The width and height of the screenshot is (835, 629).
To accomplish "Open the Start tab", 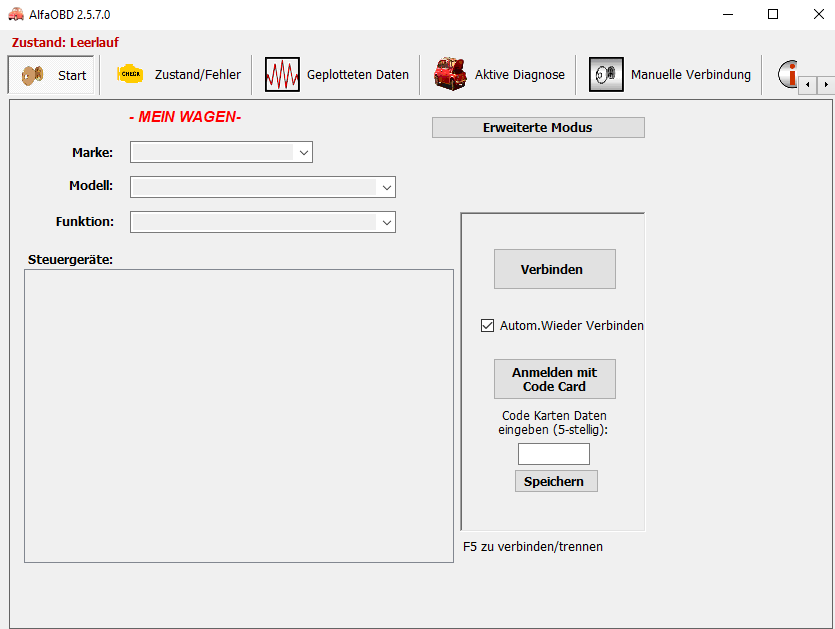I will (x=51, y=75).
